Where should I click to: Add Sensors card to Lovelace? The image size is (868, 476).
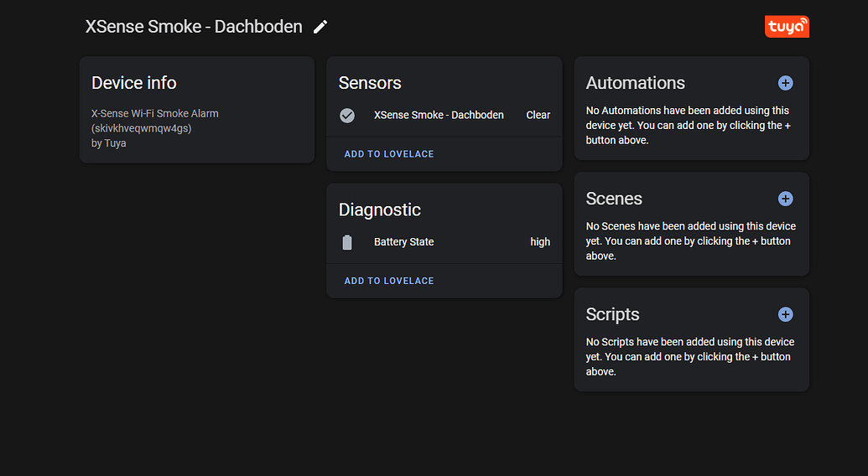tap(389, 154)
